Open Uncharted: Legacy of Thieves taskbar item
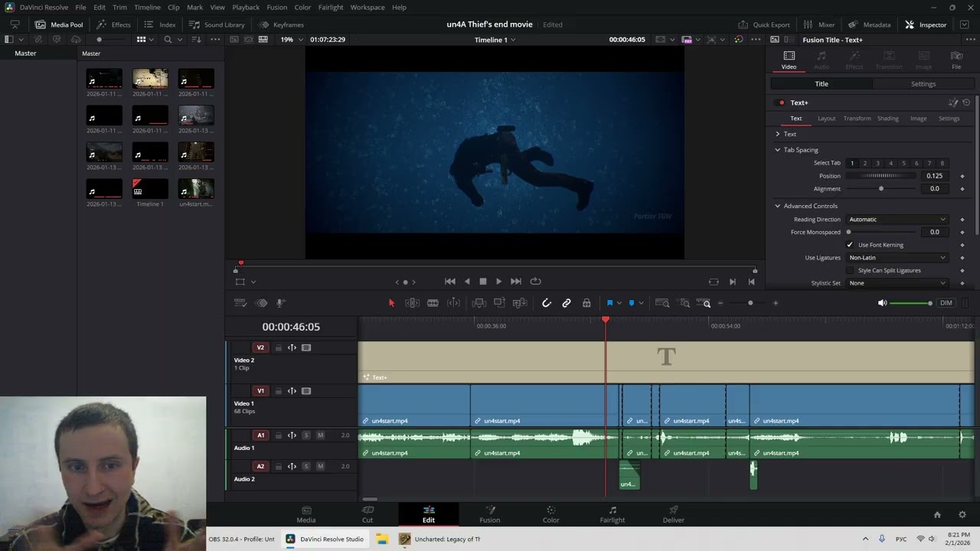The image size is (980, 551). pos(440,539)
